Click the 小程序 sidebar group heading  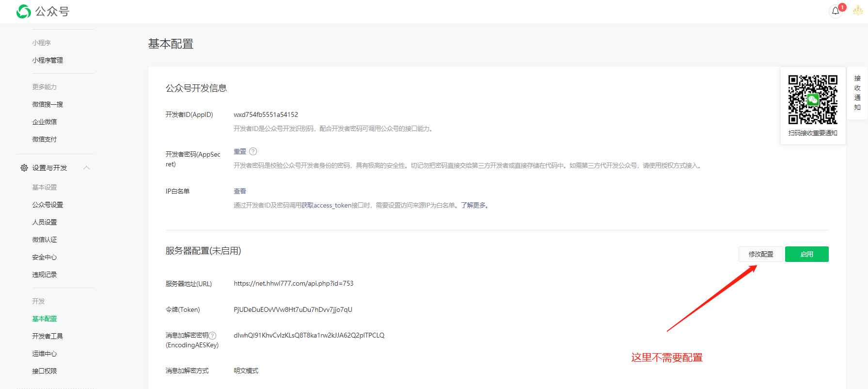pos(41,43)
